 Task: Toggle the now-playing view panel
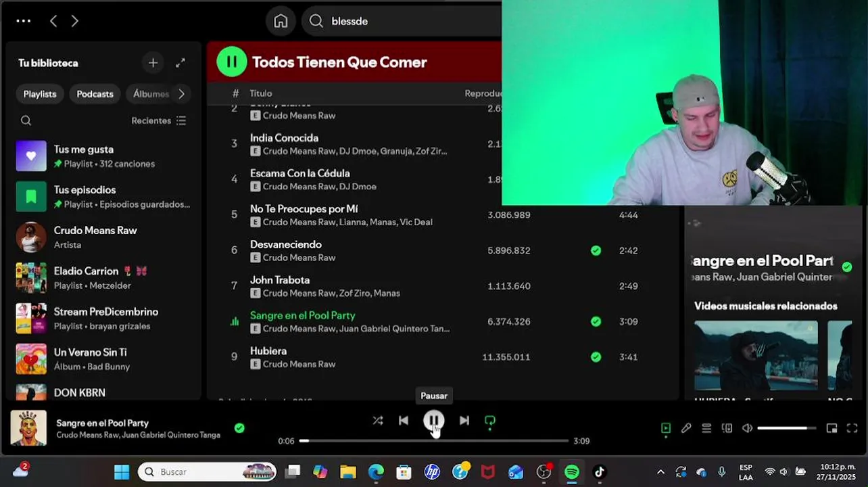666,428
